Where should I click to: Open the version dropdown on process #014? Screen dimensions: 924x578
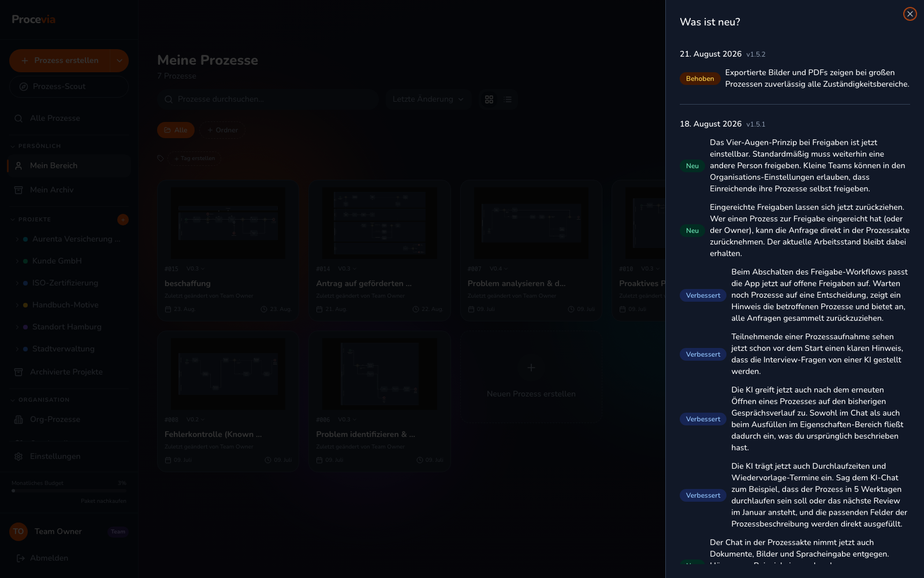[346, 269]
